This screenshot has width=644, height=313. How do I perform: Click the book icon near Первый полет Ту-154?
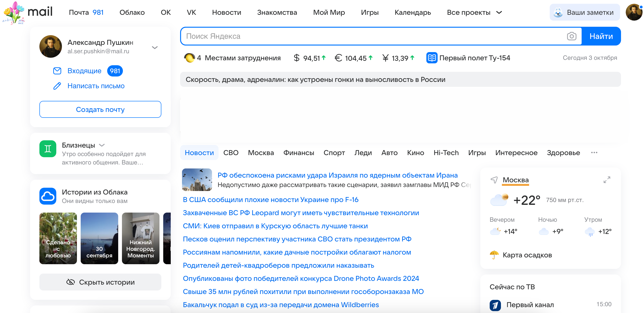click(432, 58)
